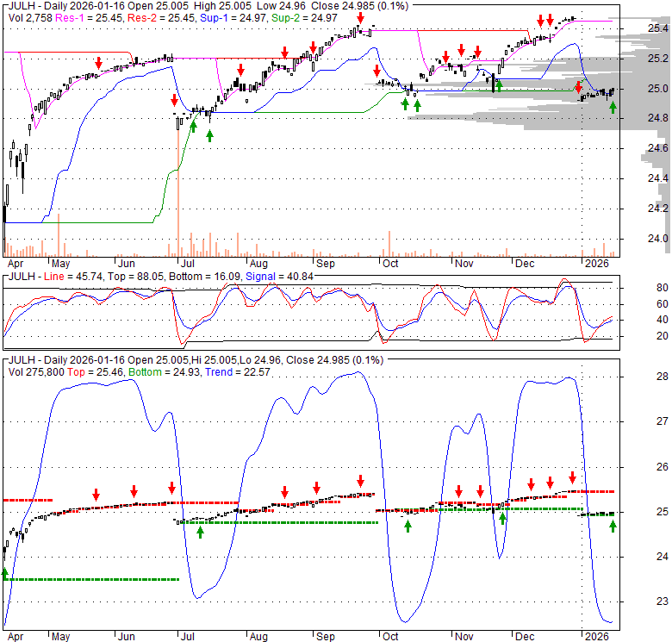Click 'Top = 25.46' in the bottom chart header
672x642 pixels.
coord(95,372)
